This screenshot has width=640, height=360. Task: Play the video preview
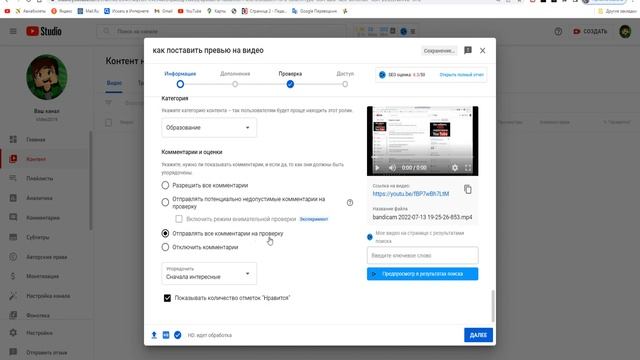pos(378,168)
